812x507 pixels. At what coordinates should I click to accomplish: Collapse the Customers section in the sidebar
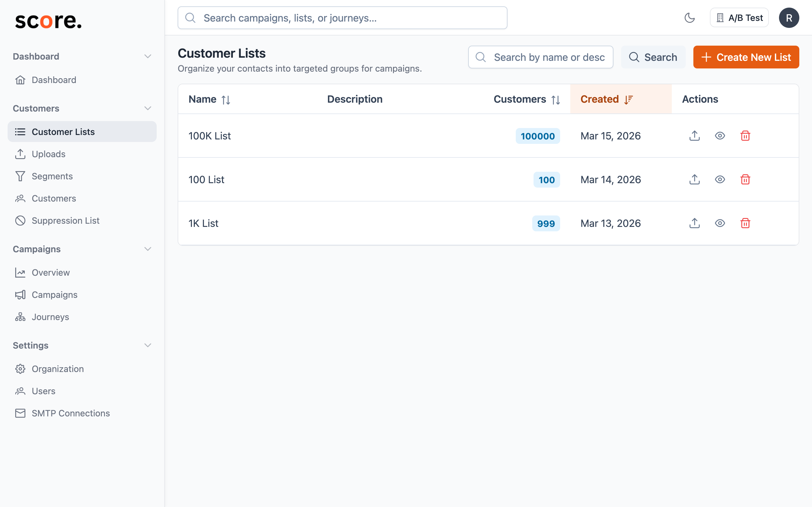[x=148, y=108]
